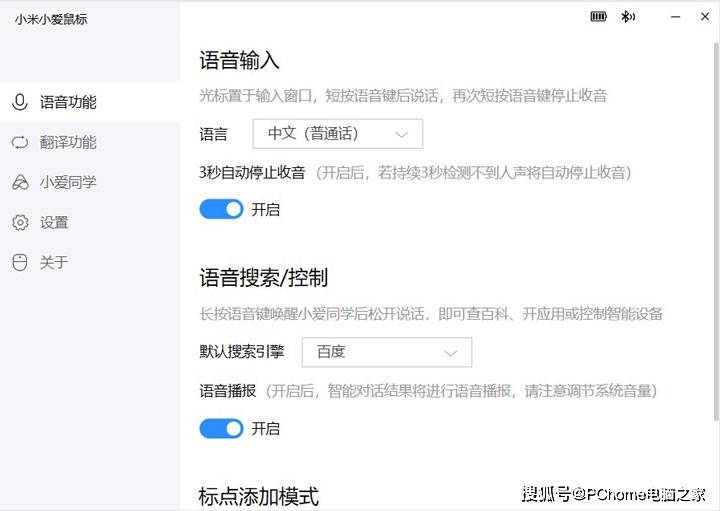Open the 中文（普通话）language dropdown
The image size is (720, 511).
tap(337, 133)
